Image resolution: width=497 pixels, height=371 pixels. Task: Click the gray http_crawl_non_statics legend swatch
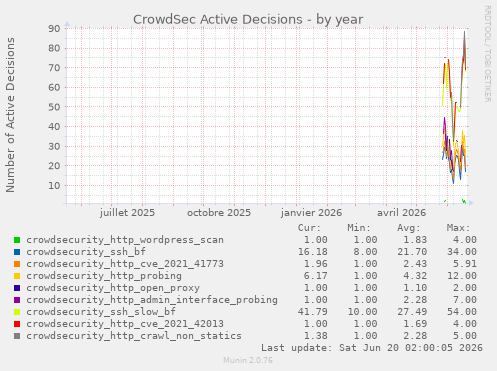17,336
